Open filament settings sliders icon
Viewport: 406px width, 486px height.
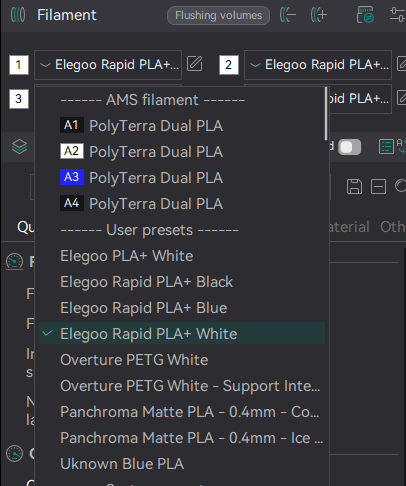click(x=397, y=15)
